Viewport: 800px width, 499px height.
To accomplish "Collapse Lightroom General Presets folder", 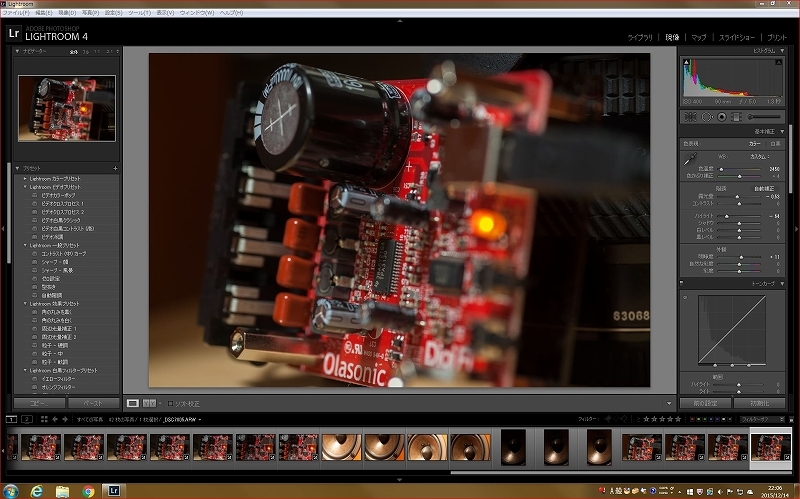I will [x=25, y=245].
